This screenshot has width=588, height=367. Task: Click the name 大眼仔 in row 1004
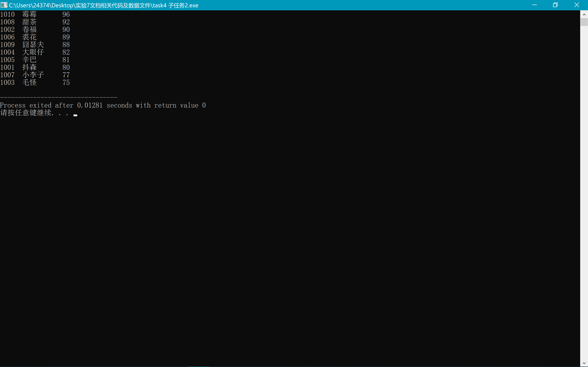(33, 52)
